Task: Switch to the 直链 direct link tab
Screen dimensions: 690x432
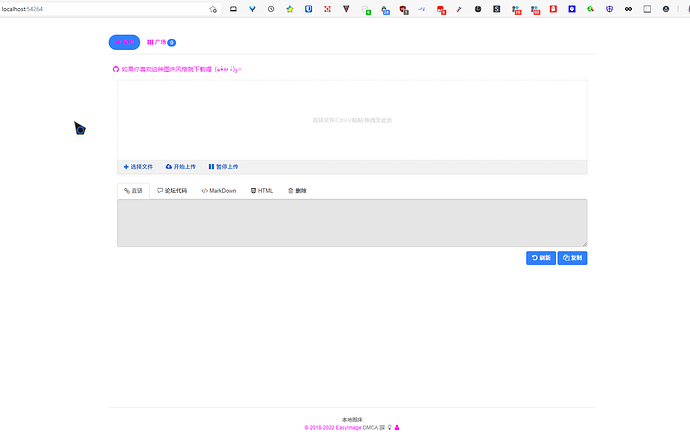Action: click(133, 190)
